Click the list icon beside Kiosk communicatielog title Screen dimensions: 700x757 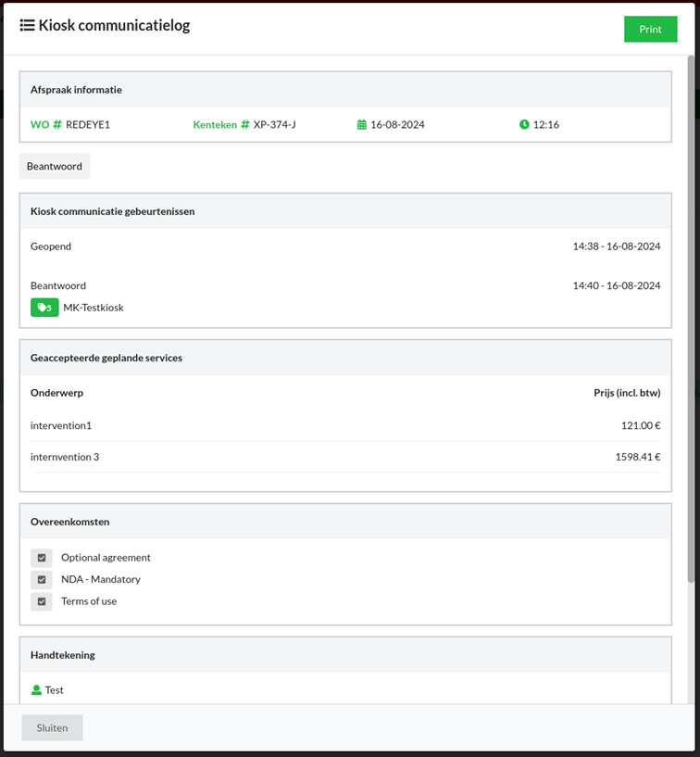[x=27, y=26]
